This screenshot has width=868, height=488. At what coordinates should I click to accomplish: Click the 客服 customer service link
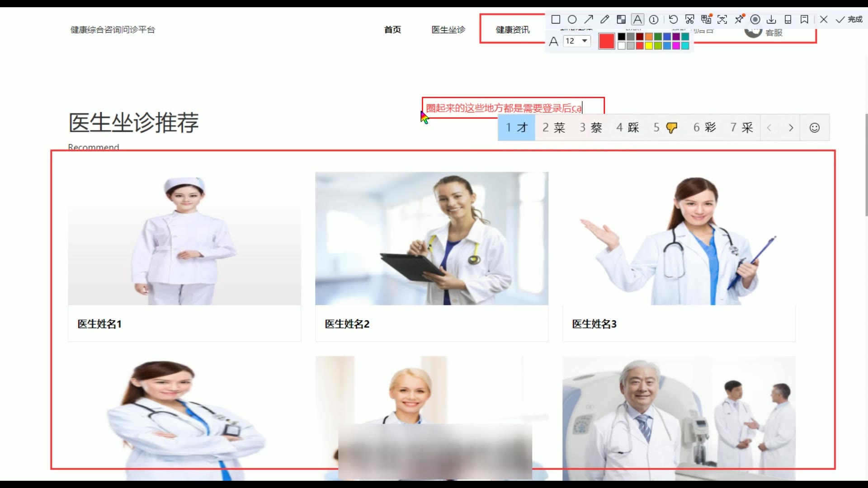(x=774, y=33)
